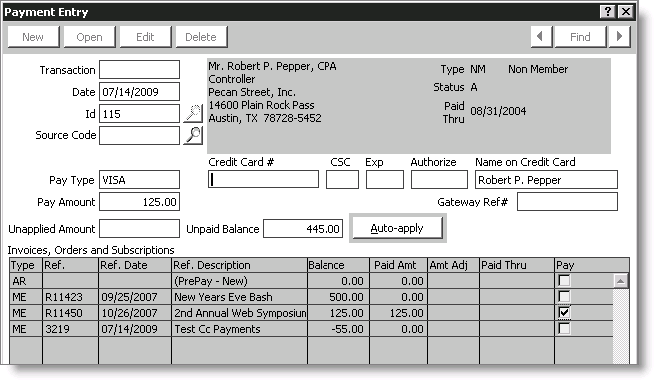Check Pay box for New Years Eve Bash

pyautogui.click(x=564, y=297)
